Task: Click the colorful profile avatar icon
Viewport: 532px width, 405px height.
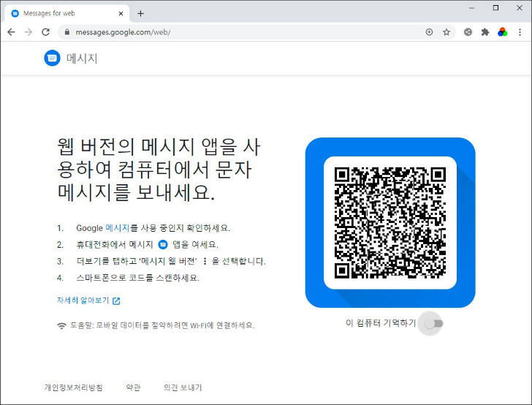Action: 503,32
